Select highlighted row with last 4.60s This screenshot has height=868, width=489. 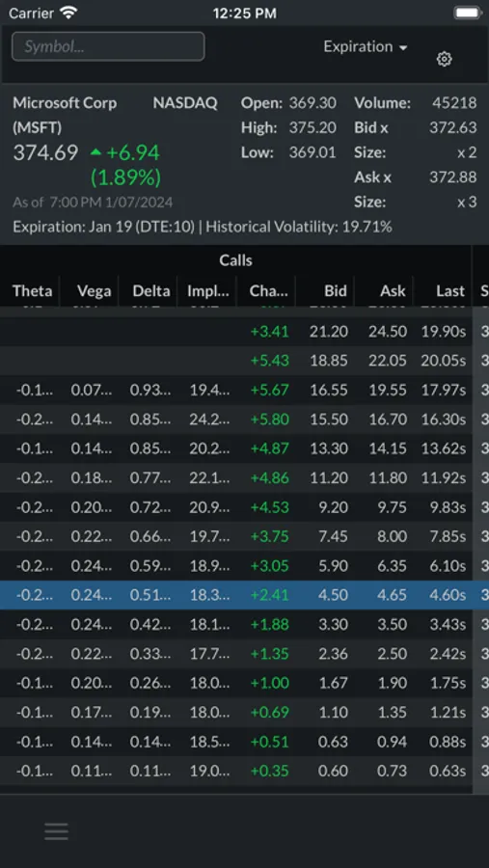point(244,595)
